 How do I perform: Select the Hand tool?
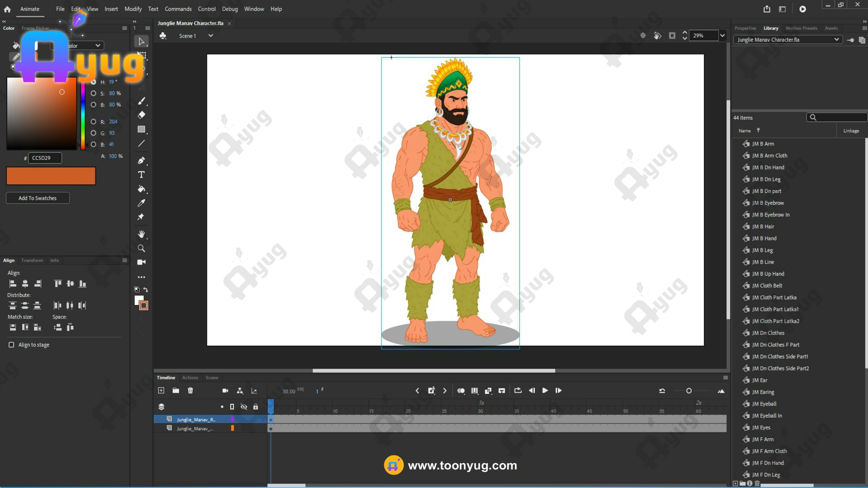[x=142, y=234]
